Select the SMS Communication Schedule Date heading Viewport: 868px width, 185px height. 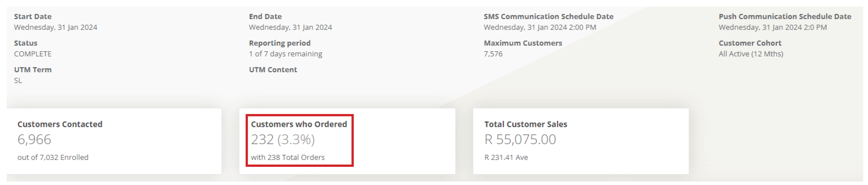(549, 17)
